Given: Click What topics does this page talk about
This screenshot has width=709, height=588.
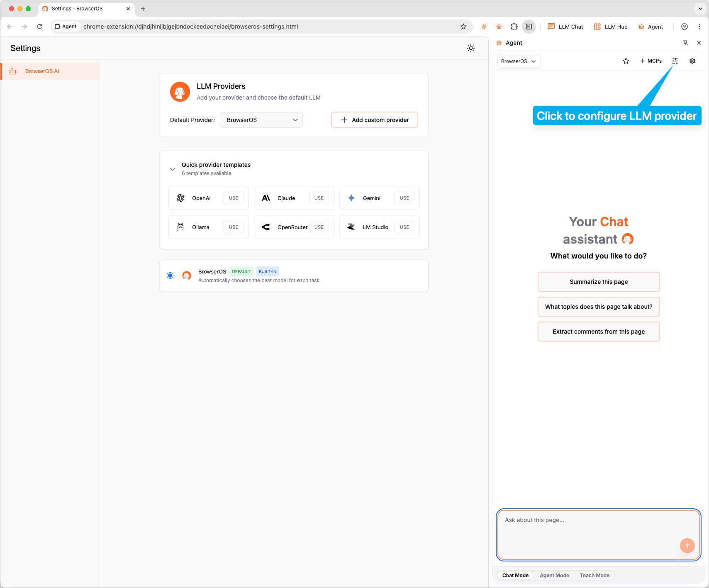Looking at the screenshot, I should click(599, 307).
